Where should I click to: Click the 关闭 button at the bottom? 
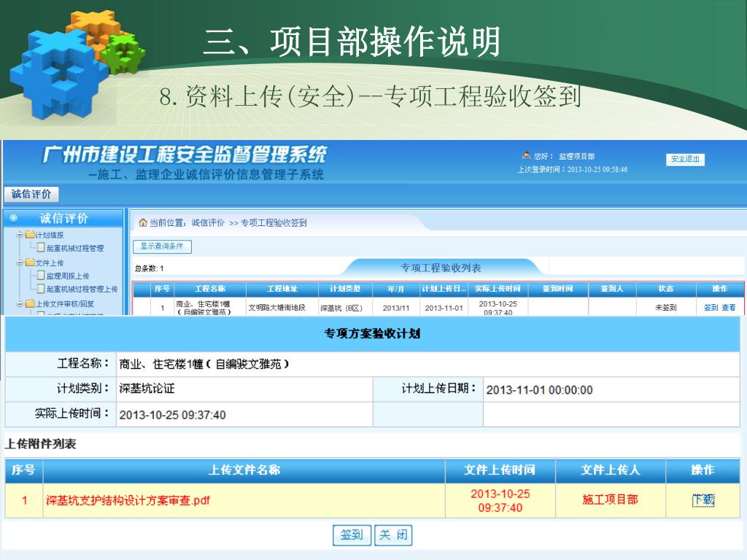click(x=393, y=534)
